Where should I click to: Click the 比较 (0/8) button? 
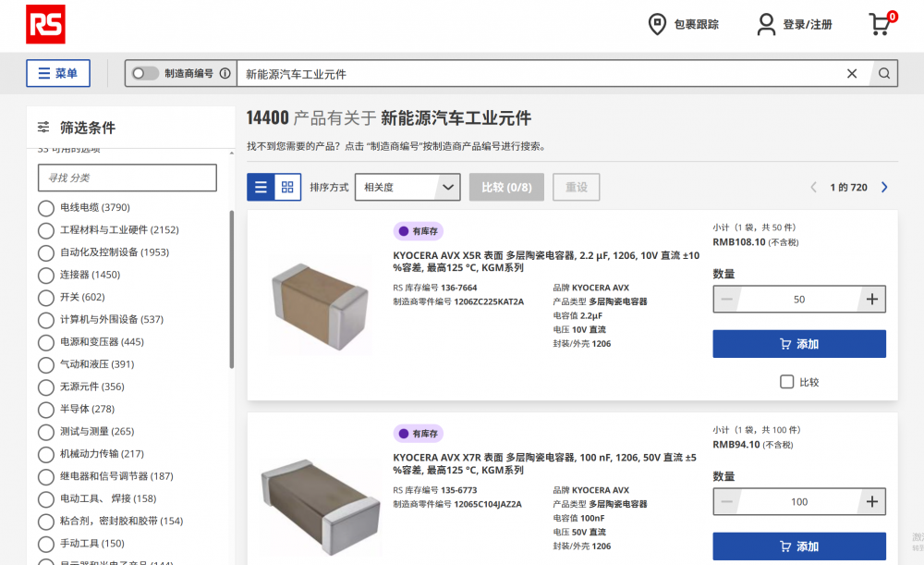pos(506,187)
